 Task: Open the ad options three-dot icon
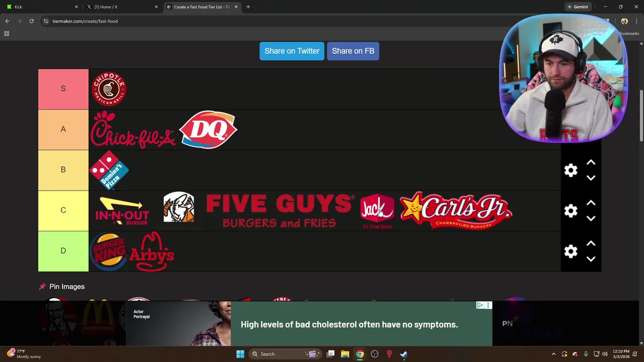point(488,305)
